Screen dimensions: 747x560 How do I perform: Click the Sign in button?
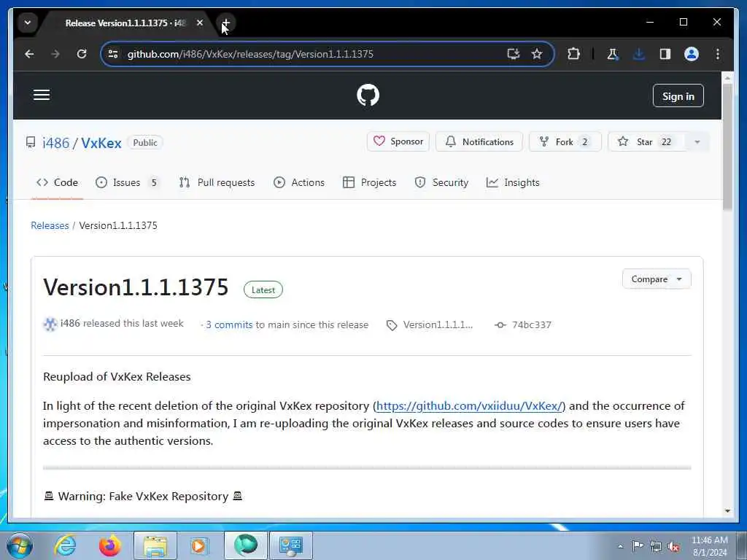(678, 96)
